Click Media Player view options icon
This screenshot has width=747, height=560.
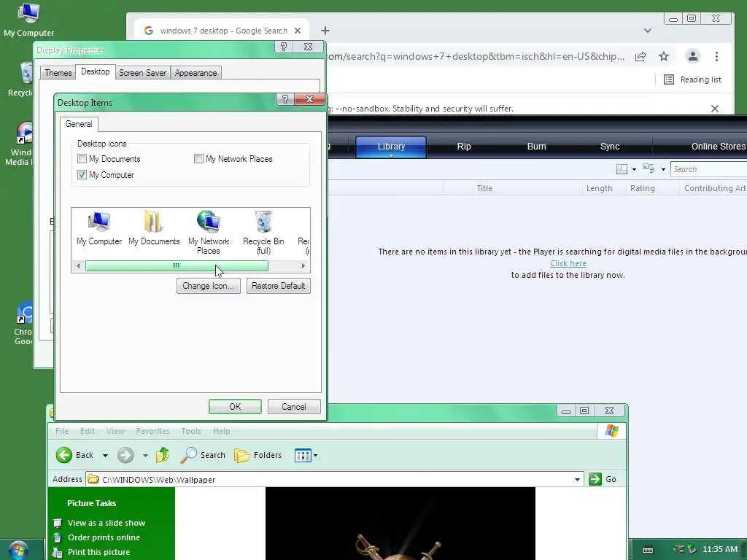click(x=649, y=168)
